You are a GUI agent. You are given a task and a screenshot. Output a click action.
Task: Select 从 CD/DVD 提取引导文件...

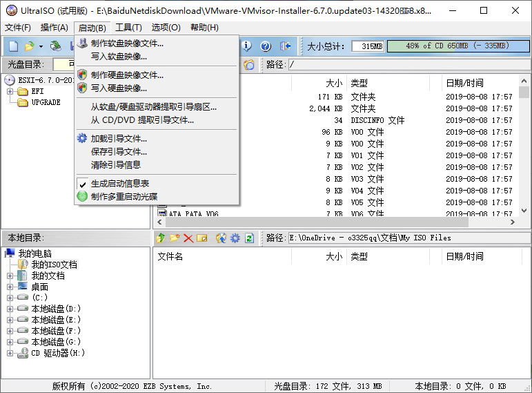coord(157,120)
